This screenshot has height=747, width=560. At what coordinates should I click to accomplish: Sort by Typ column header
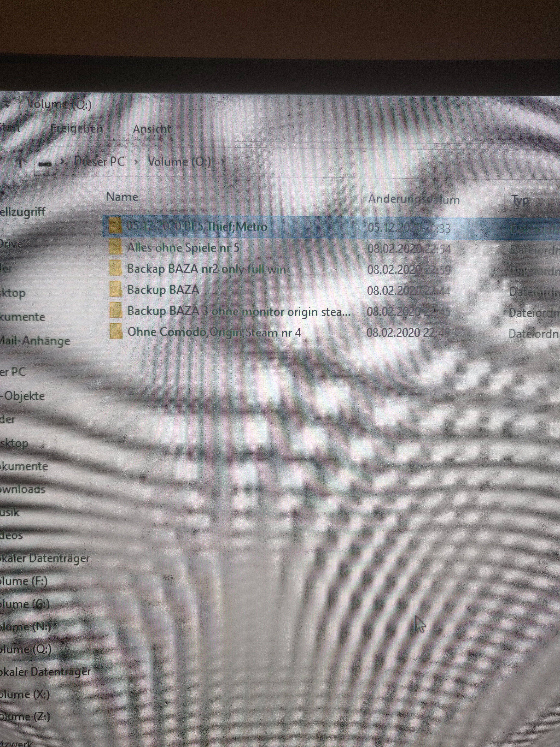click(x=520, y=201)
